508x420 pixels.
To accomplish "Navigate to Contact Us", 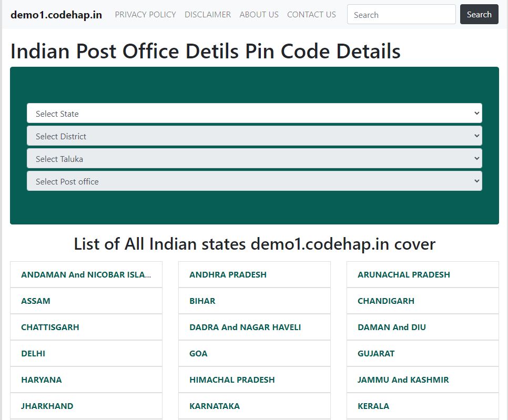I will point(311,15).
